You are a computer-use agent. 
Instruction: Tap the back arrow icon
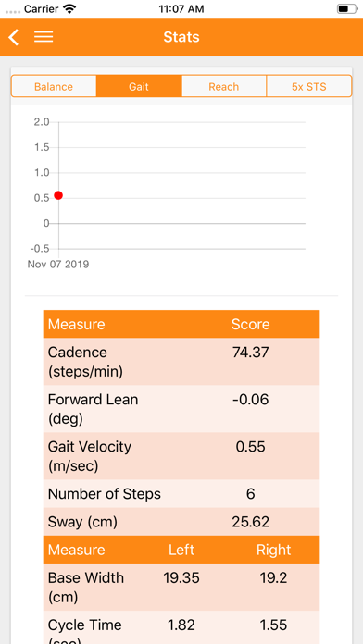[x=14, y=37]
